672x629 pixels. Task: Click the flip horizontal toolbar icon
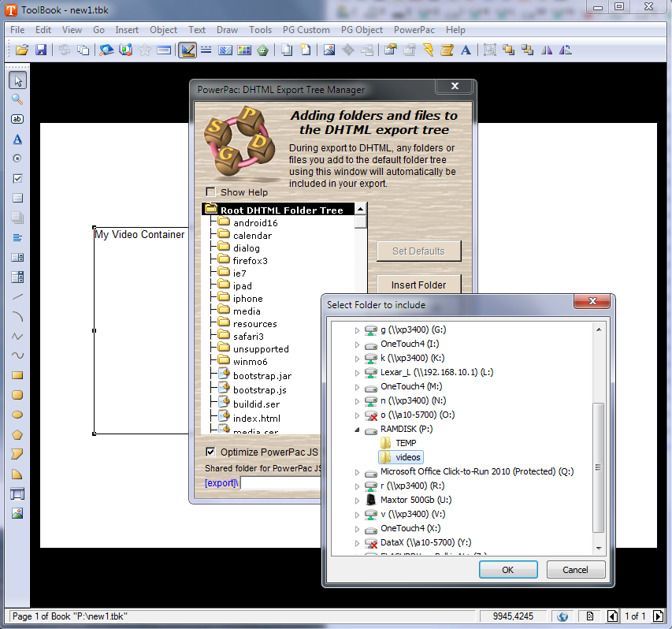[x=547, y=50]
